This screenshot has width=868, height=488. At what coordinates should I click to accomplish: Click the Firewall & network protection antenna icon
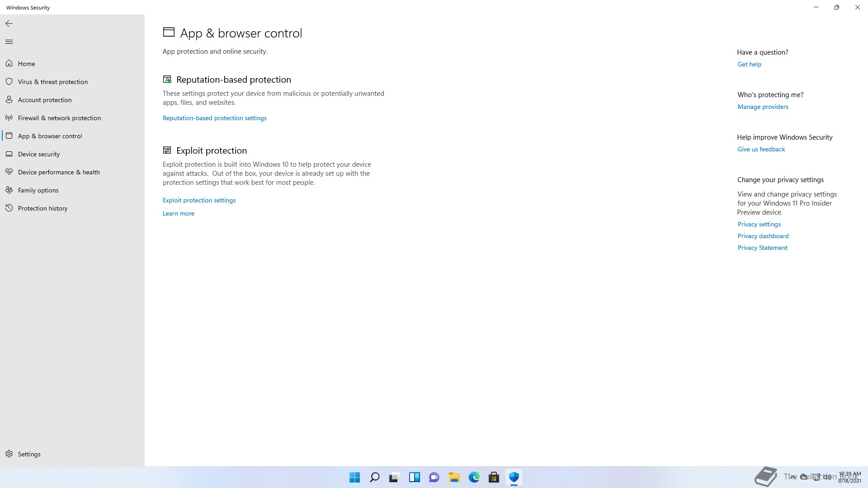[9, 117]
